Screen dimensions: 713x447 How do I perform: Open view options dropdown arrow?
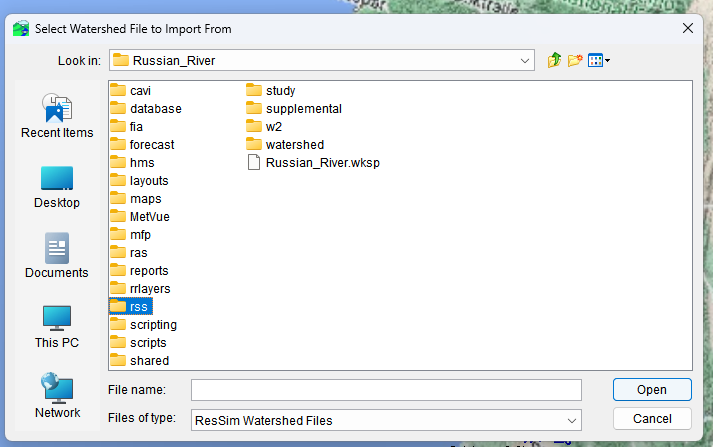pos(608,60)
